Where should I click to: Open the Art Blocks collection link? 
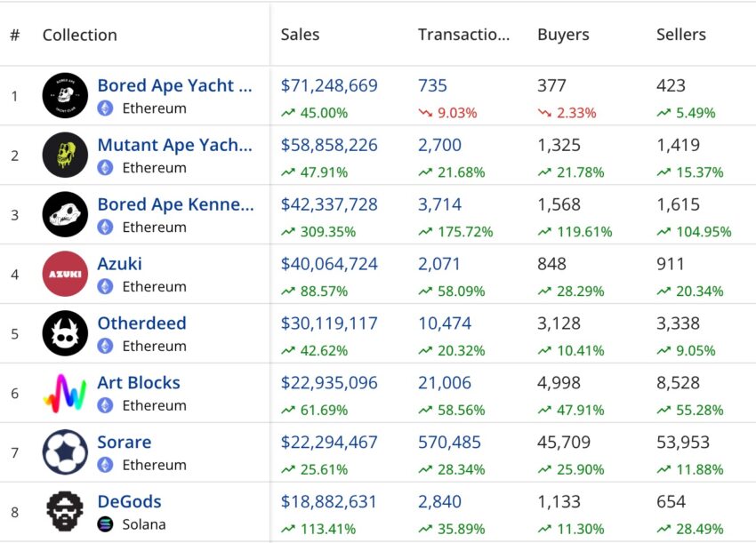[x=139, y=382]
